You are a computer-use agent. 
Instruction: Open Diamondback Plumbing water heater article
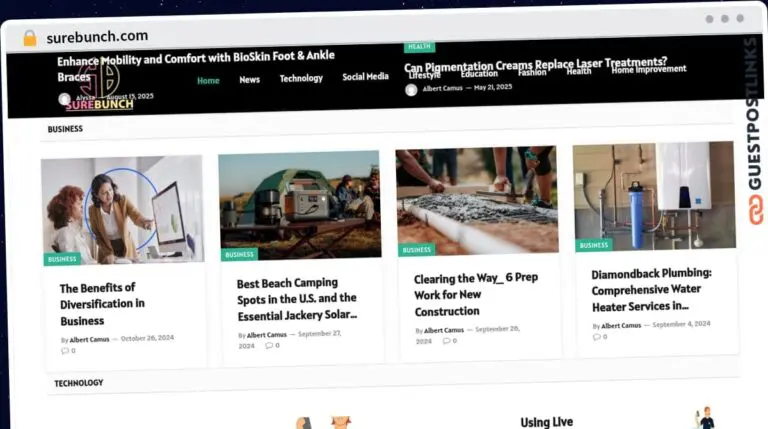651,289
